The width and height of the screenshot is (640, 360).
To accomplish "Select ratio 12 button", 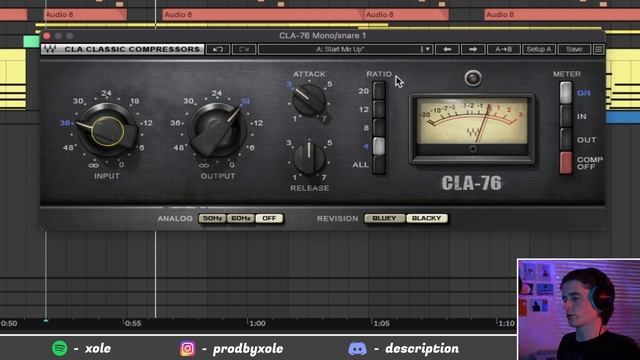I will point(379,109).
